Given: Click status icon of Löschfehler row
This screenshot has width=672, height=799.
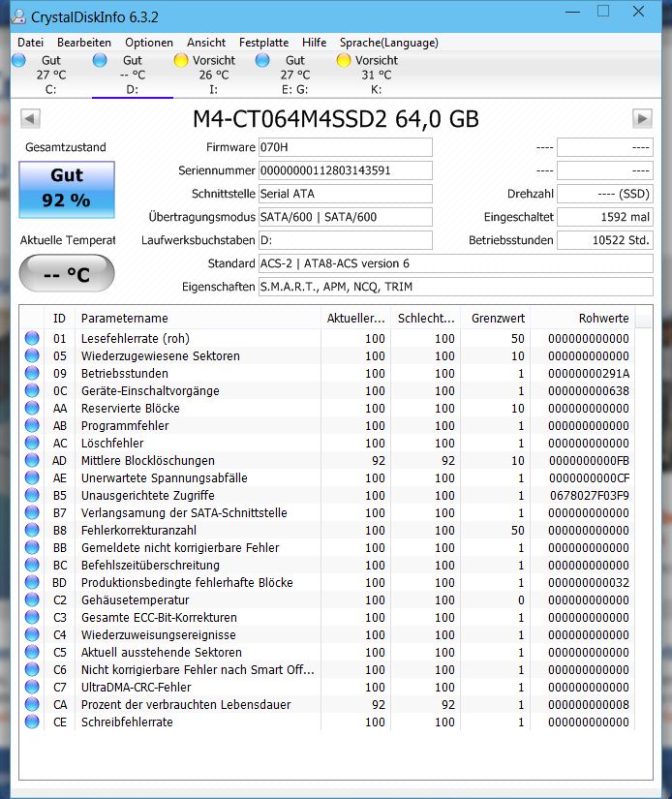Looking at the screenshot, I should [32, 443].
